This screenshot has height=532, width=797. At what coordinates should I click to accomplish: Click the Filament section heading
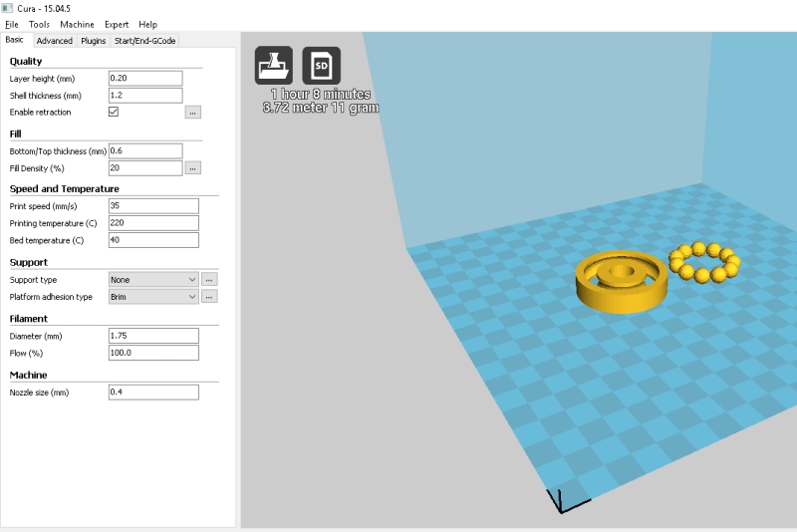point(29,319)
